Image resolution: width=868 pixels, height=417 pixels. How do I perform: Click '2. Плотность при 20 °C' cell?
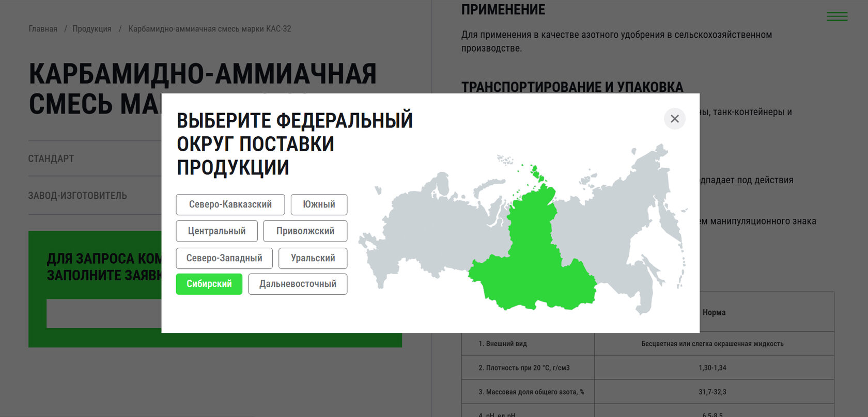528,368
